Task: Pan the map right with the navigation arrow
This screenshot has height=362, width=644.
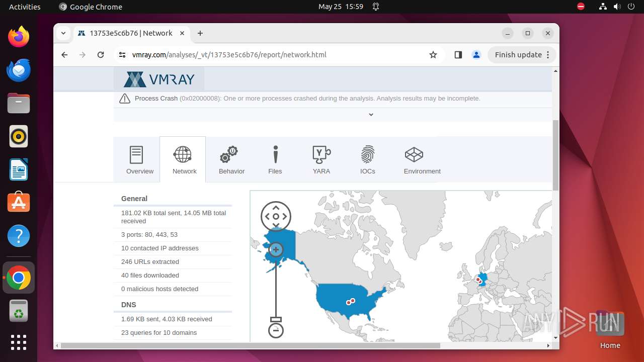Action: [284, 216]
